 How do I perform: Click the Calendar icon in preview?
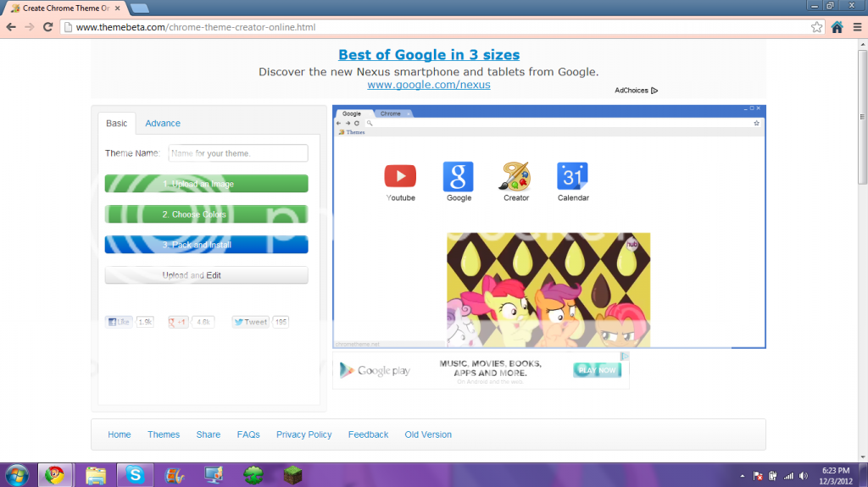coord(572,176)
